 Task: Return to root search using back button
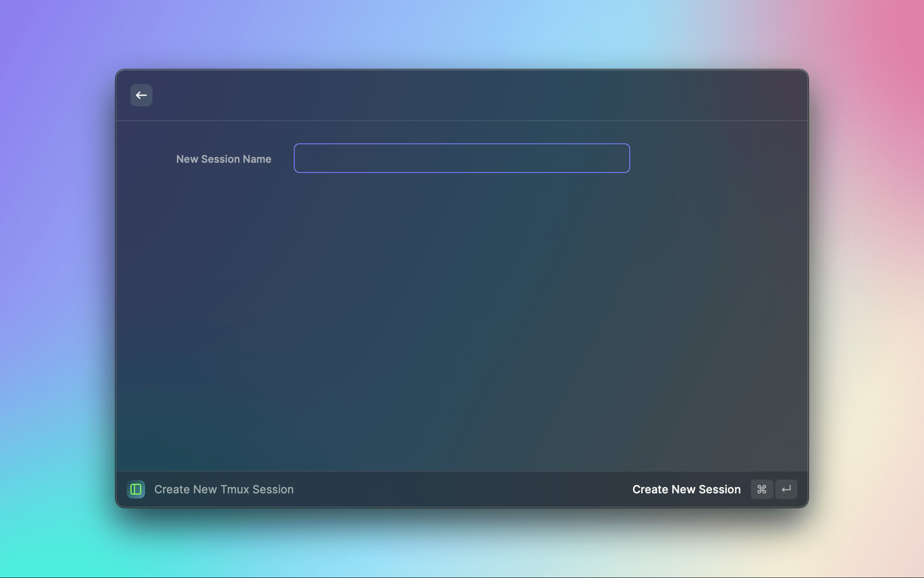click(x=141, y=95)
